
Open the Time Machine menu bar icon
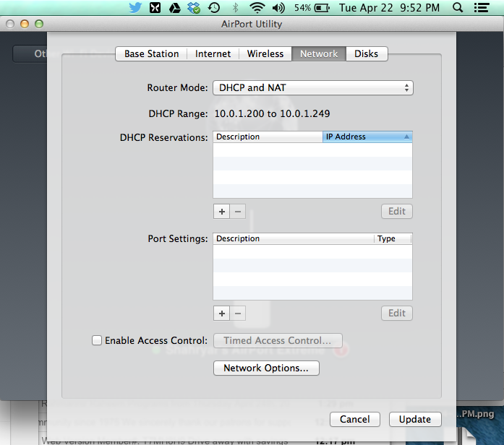click(214, 7)
